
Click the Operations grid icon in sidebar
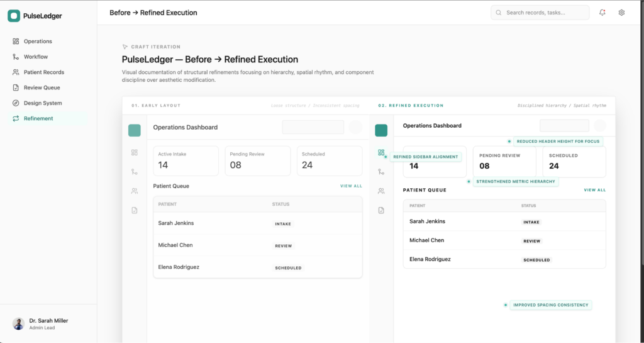[x=16, y=41]
